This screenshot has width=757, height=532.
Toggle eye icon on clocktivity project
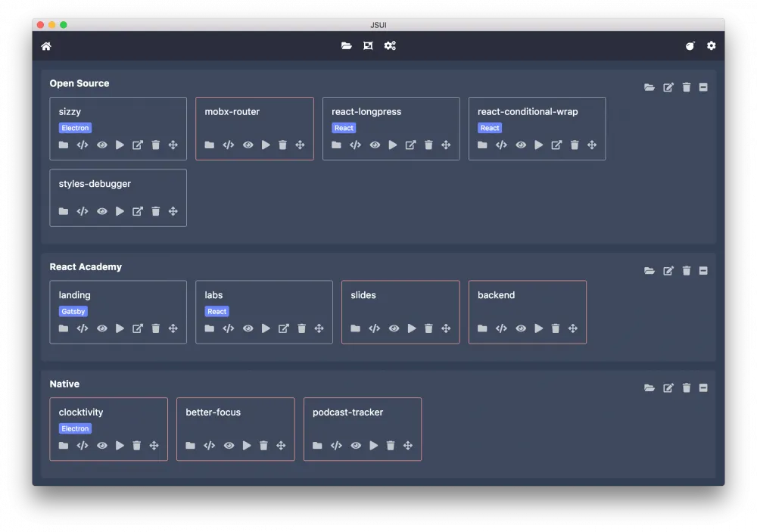[x=101, y=446]
